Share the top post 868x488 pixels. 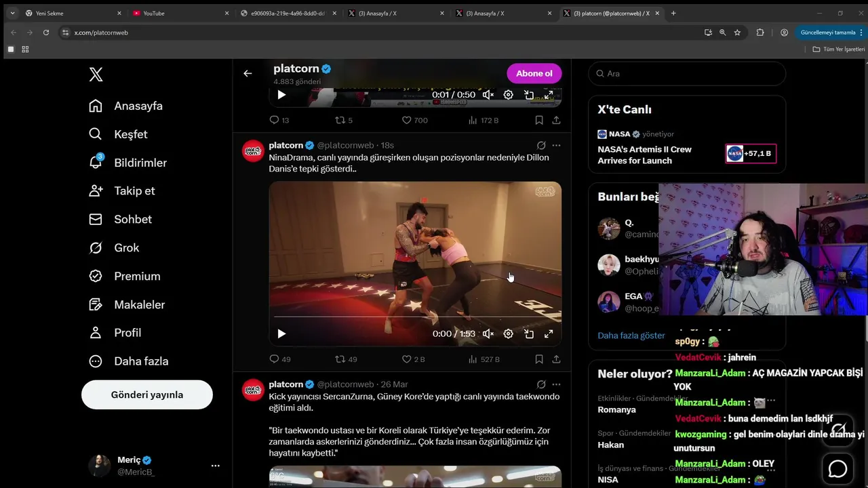click(556, 120)
